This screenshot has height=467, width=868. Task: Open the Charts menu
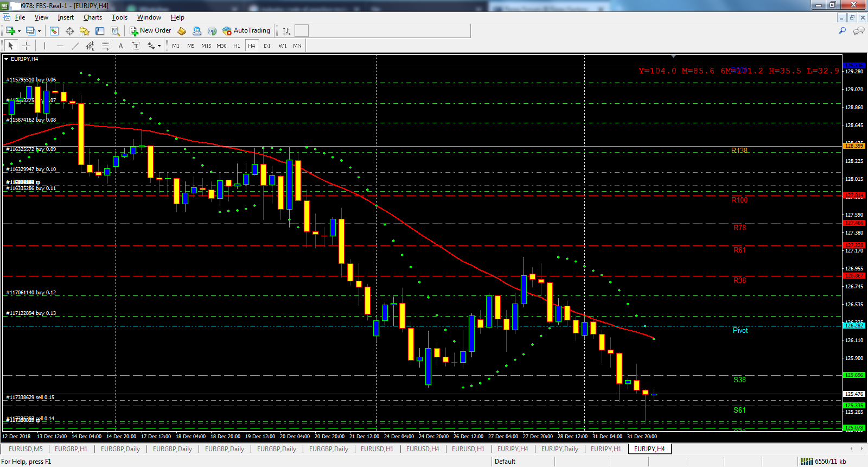click(93, 17)
